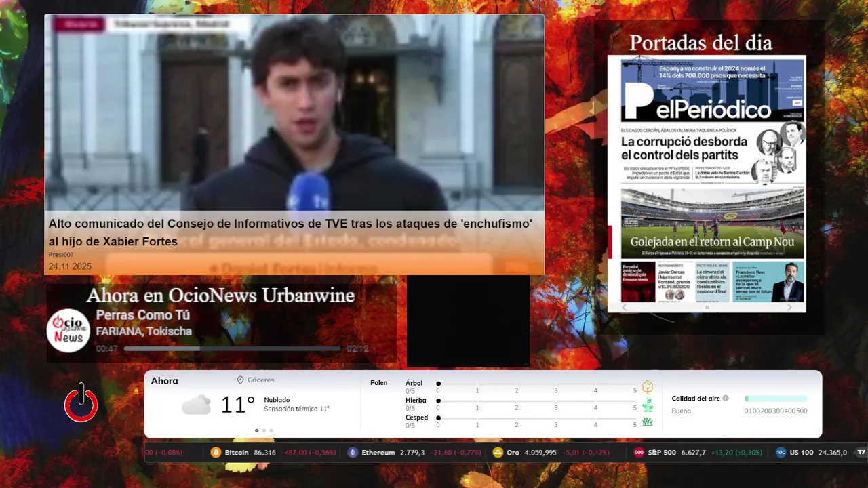Click the Césped lawn pollen icon
Screen dimensions: 868x488
(648, 422)
